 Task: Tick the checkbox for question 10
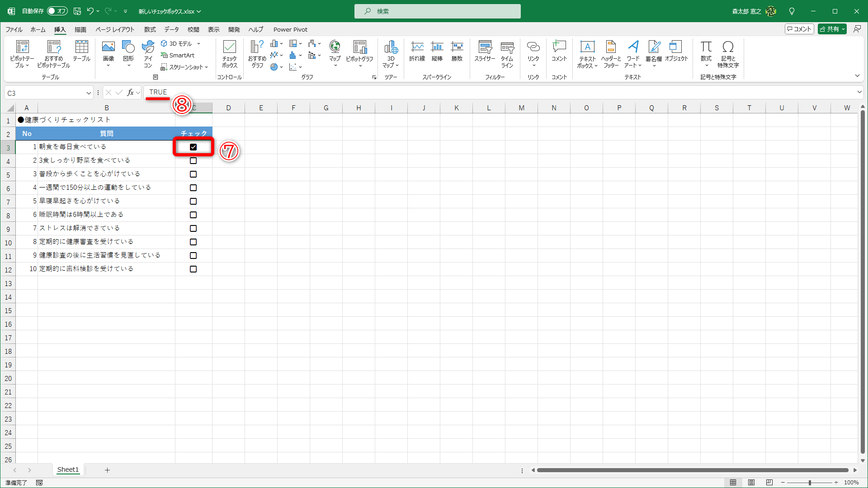[193, 269]
